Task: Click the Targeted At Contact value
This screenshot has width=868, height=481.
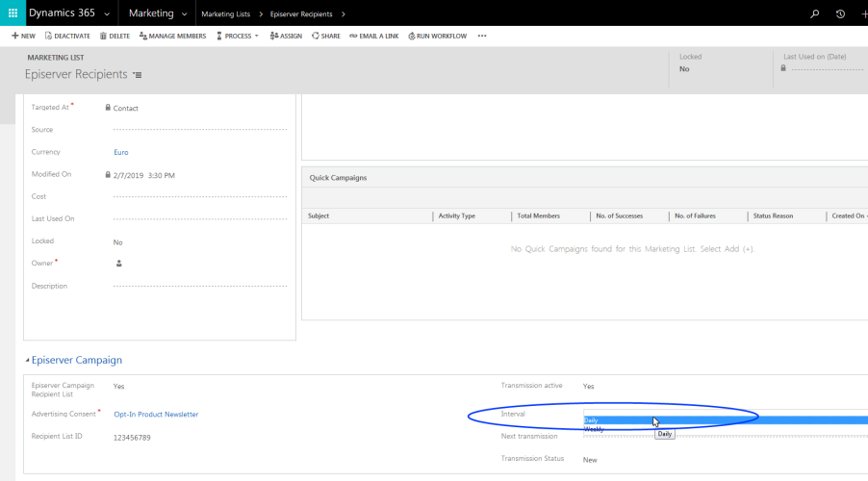Action: (126, 109)
